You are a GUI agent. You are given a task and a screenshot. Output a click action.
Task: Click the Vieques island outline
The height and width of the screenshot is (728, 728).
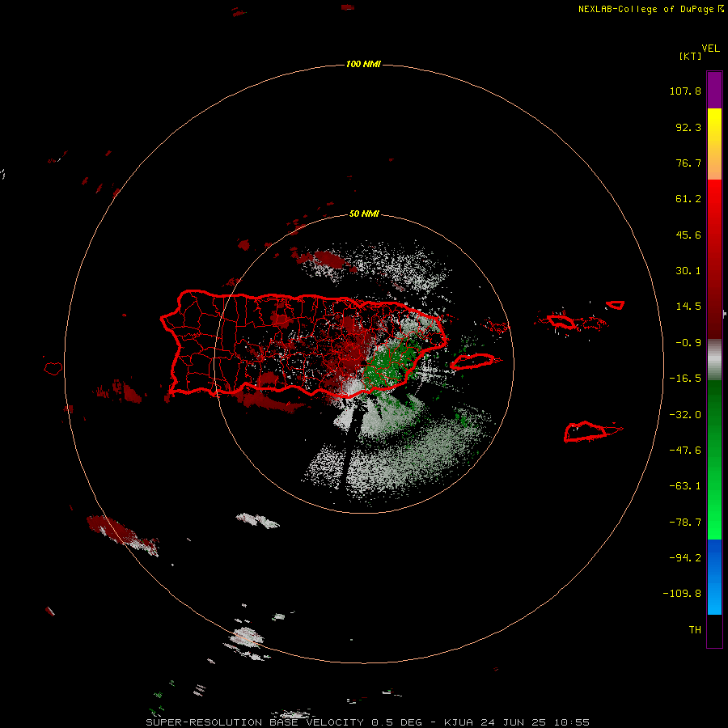[473, 361]
